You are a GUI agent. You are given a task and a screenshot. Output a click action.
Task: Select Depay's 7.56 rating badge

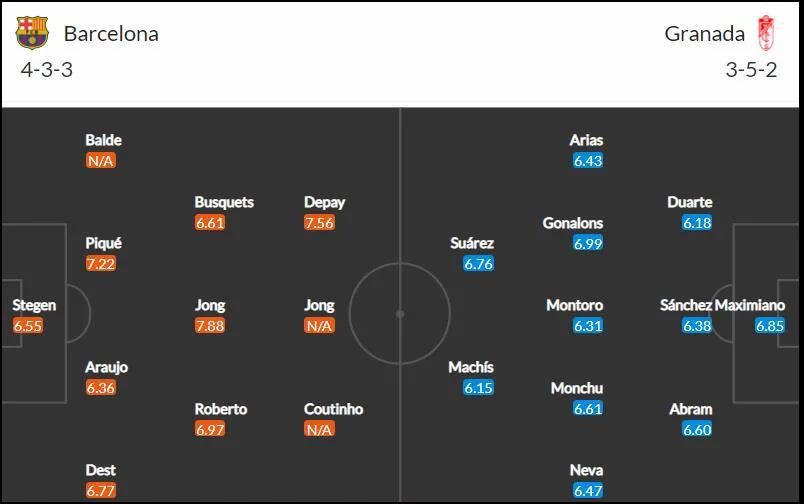coord(319,223)
